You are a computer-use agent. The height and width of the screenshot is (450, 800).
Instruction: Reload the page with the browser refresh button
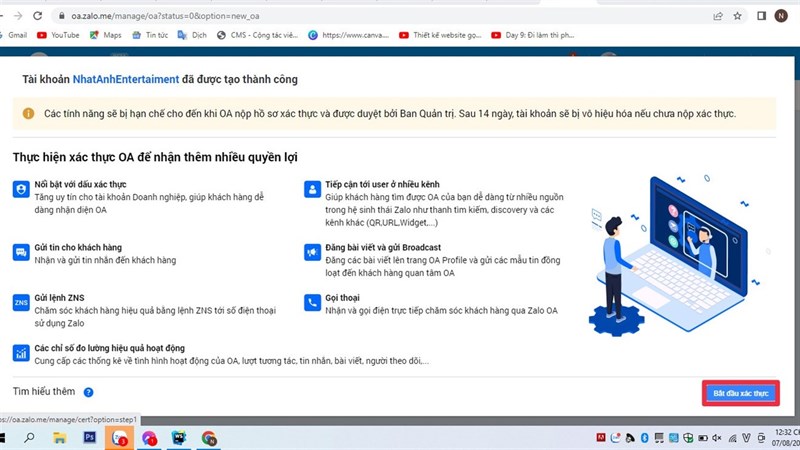37,16
